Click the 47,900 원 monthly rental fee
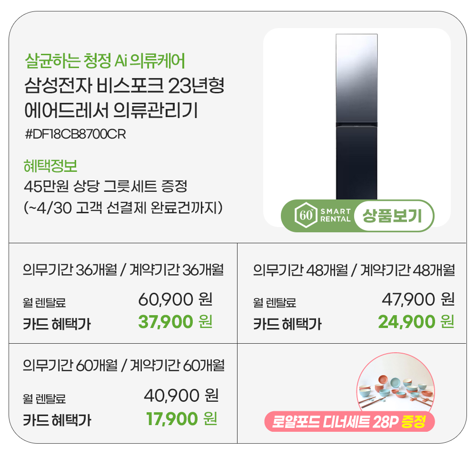The height and width of the screenshot is (457, 476). click(418, 300)
